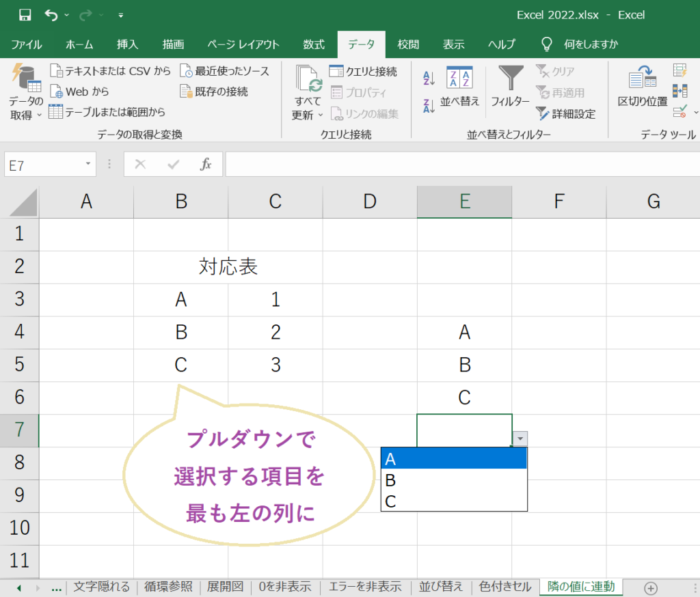
Task: Click the Save icon in title bar
Action: [x=25, y=15]
